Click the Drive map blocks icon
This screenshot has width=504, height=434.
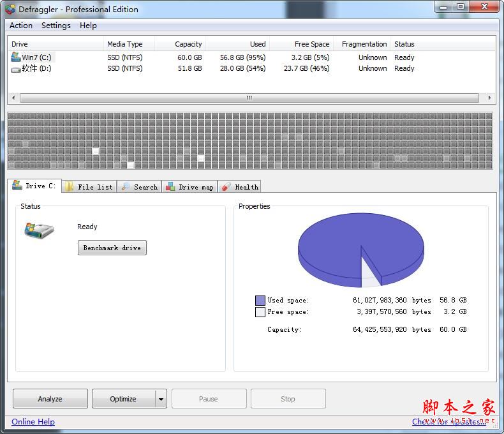click(x=170, y=187)
